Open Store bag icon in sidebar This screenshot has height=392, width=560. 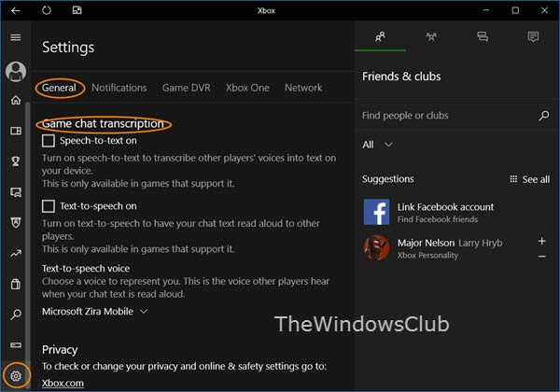tap(16, 284)
